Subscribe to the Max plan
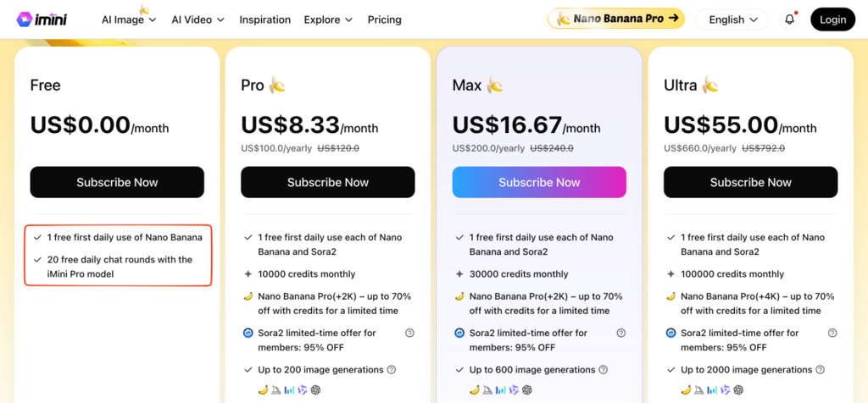Viewport: 868px width, 403px height. pyautogui.click(x=539, y=182)
